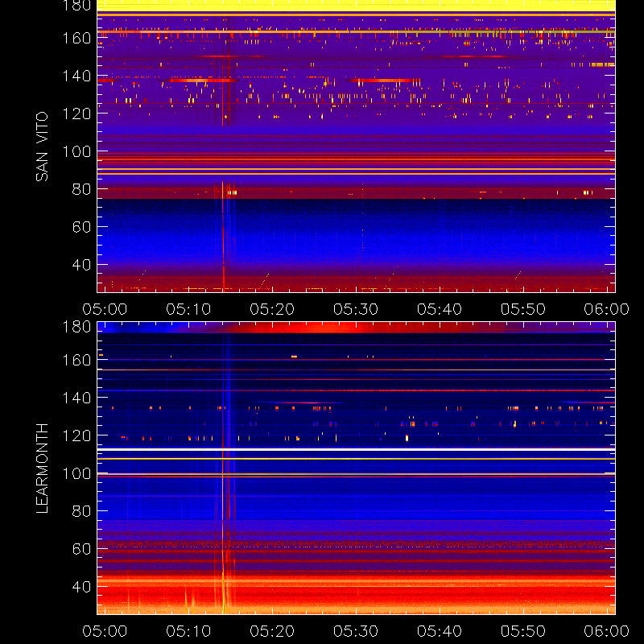This screenshot has width=644, height=644.
Task: Click the 06:00 time label below Learmonth plot
Action: pos(607,631)
